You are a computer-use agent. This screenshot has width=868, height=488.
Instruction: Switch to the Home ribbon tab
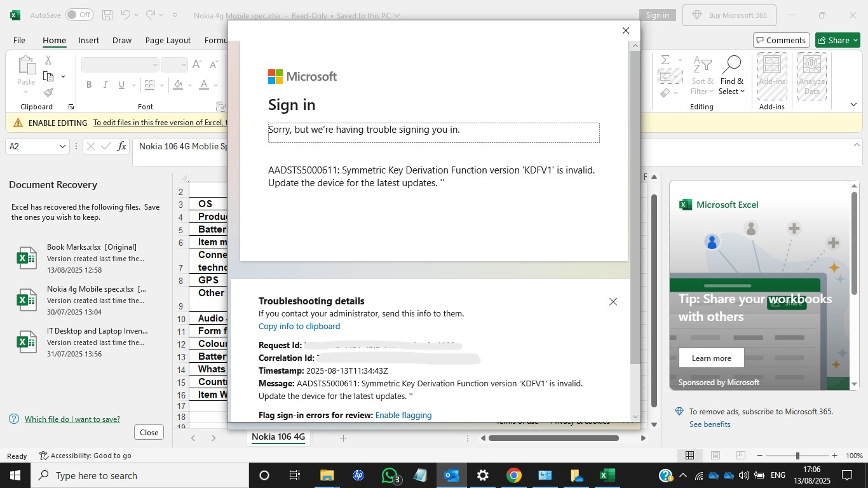coord(54,40)
